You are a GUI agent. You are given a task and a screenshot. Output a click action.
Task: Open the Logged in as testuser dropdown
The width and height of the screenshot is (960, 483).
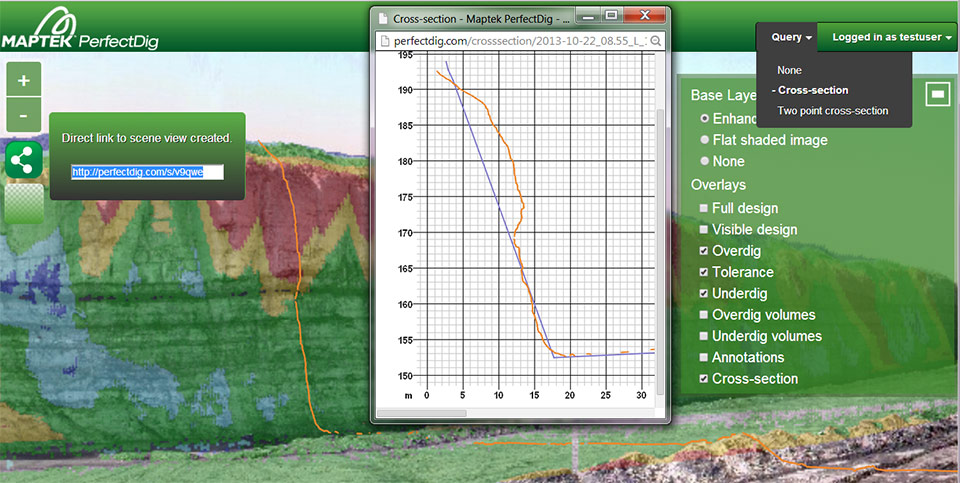click(x=888, y=37)
